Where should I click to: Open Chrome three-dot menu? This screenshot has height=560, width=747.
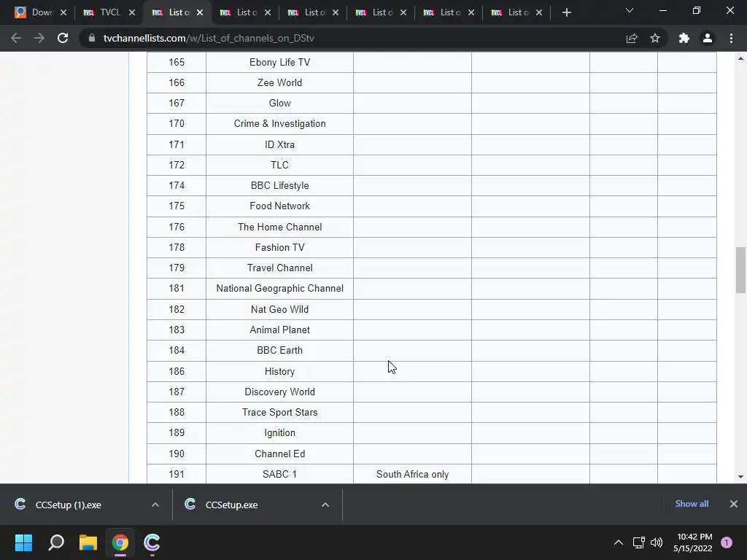click(731, 38)
